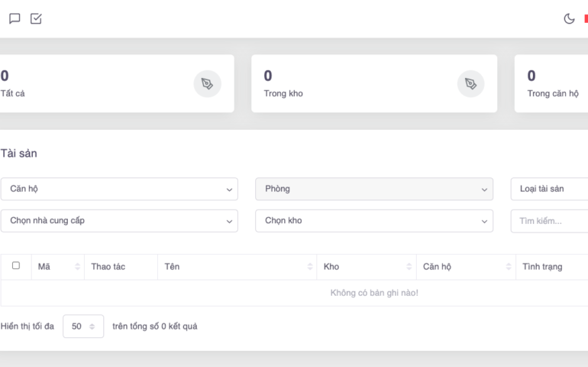The image size is (588, 367).
Task: Click the Tìm kiếm search field
Action: click(x=548, y=220)
